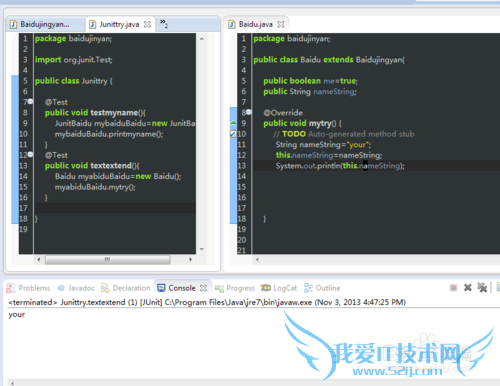Click 'public void textextend()' declaration
This screenshot has height=386, width=500.
pos(92,166)
